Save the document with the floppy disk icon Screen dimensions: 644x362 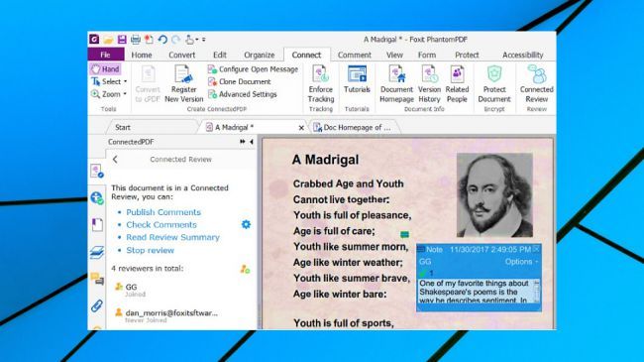click(x=122, y=40)
